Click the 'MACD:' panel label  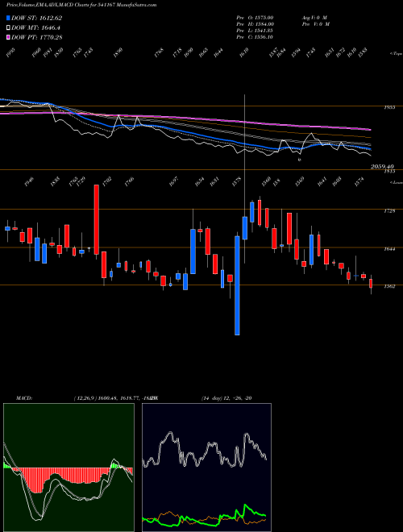point(23,398)
